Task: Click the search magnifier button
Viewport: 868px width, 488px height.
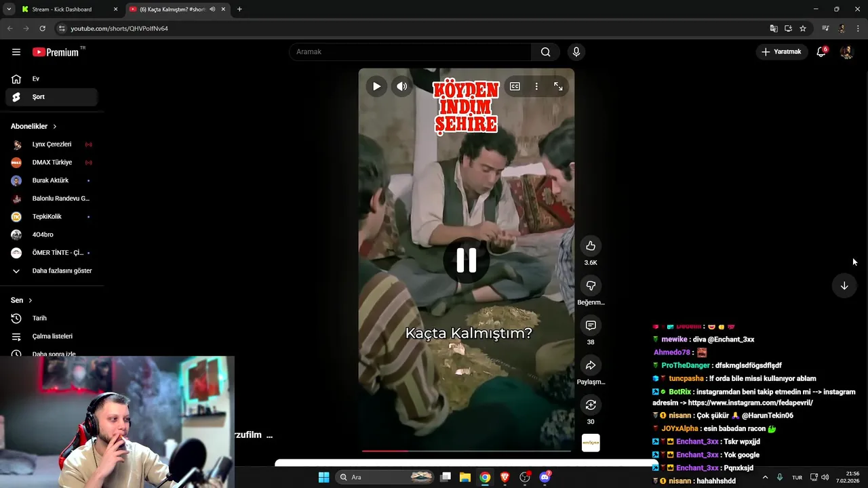Action: (545, 52)
